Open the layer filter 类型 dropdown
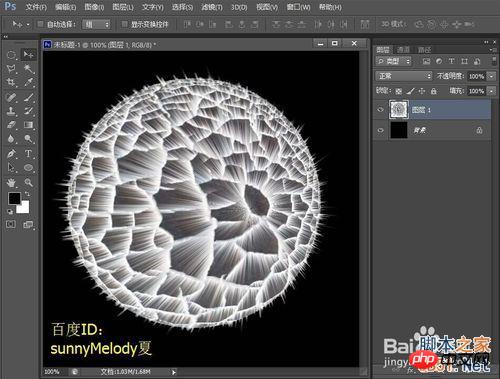Image resolution: width=500 pixels, height=379 pixels. tap(393, 61)
